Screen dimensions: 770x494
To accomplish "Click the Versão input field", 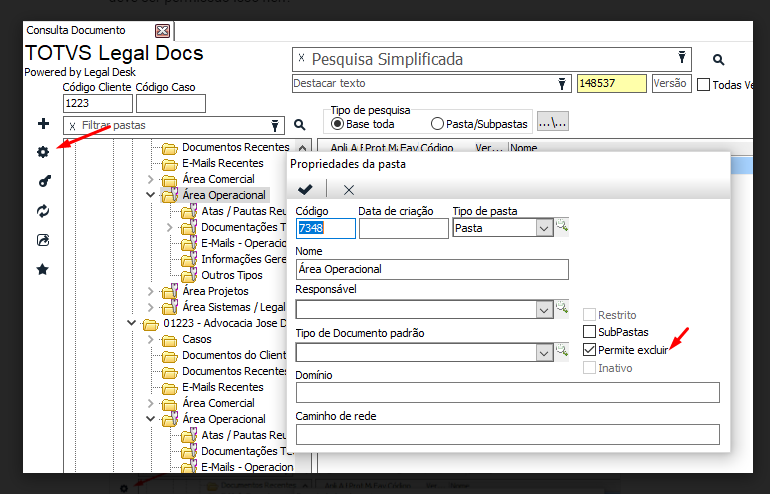I will 672,83.
